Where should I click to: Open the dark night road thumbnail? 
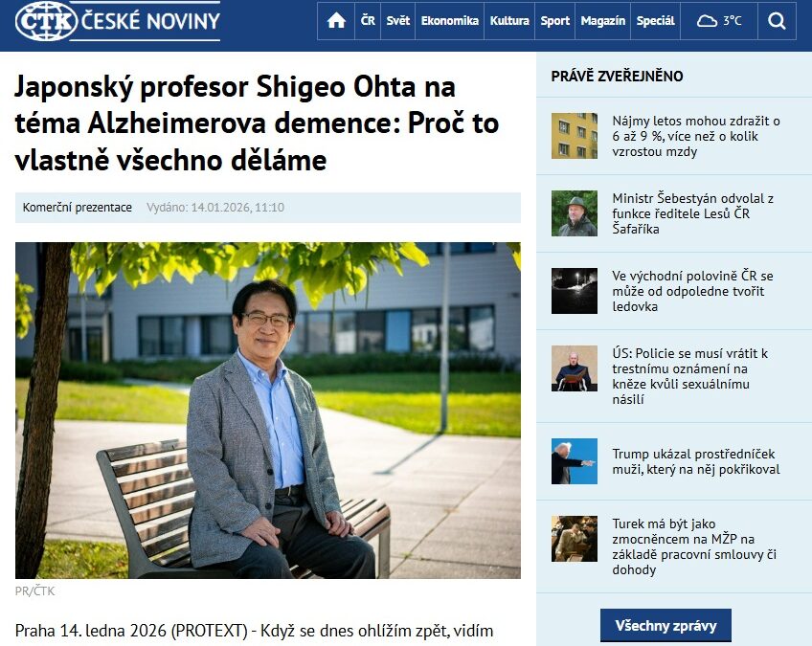(x=575, y=291)
